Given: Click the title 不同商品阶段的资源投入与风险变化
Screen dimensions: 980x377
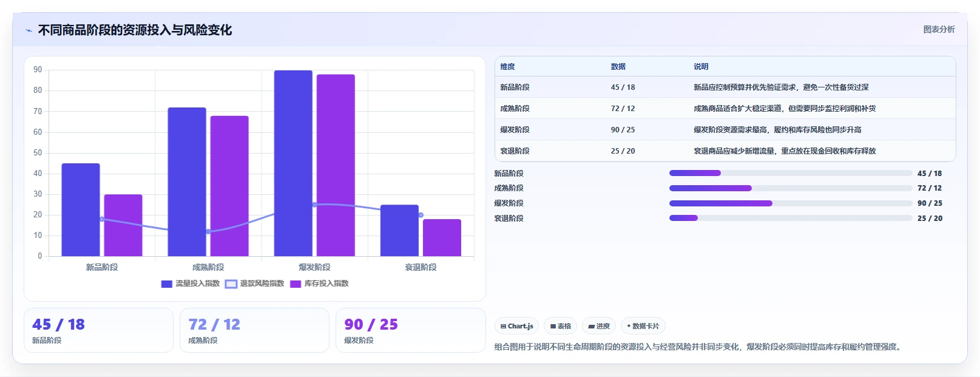Looking at the screenshot, I should coord(135,30).
